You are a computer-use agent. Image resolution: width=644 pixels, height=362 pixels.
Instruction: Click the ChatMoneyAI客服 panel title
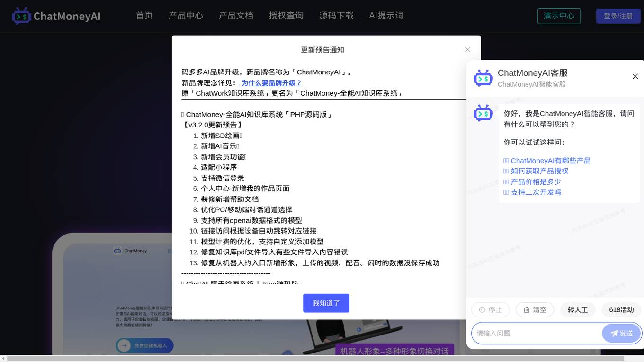point(533,73)
